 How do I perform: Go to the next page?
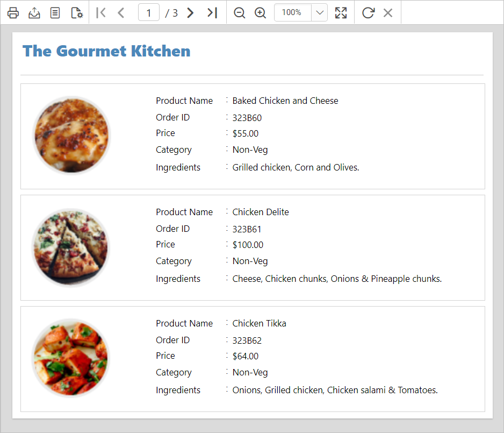tap(190, 13)
